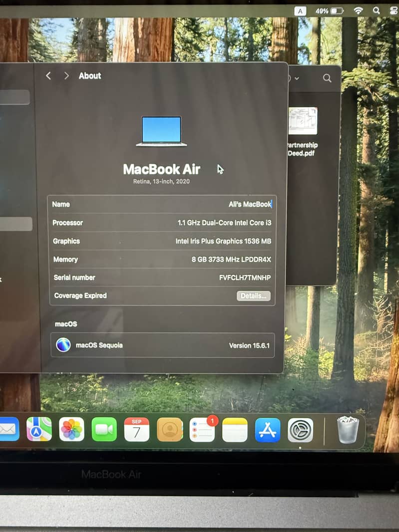
Task: Open the Trash in the Dock
Action: [348, 430]
